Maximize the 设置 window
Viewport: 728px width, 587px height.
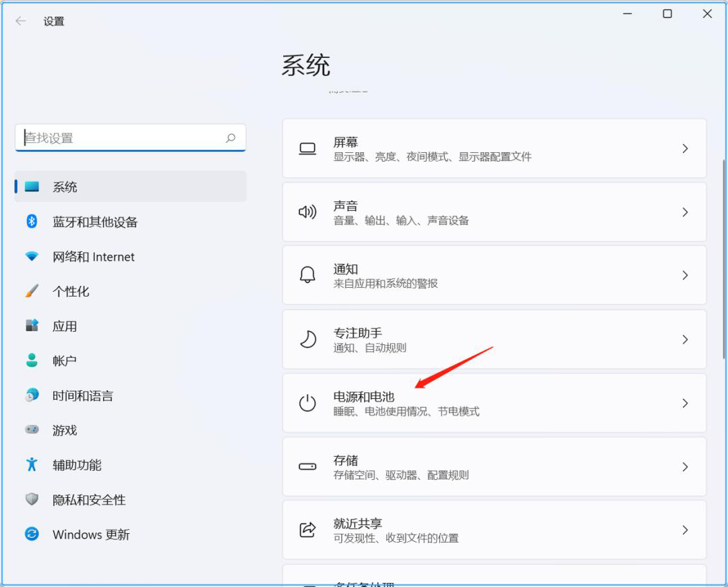point(667,14)
